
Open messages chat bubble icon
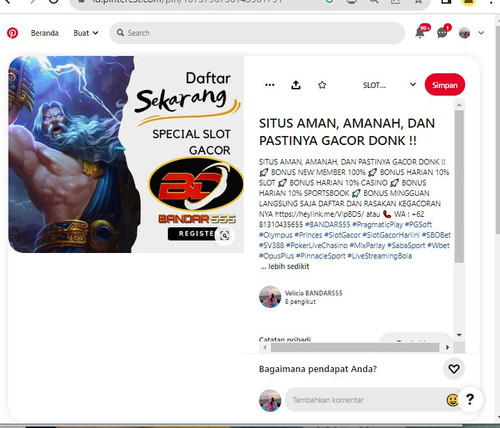tap(442, 33)
